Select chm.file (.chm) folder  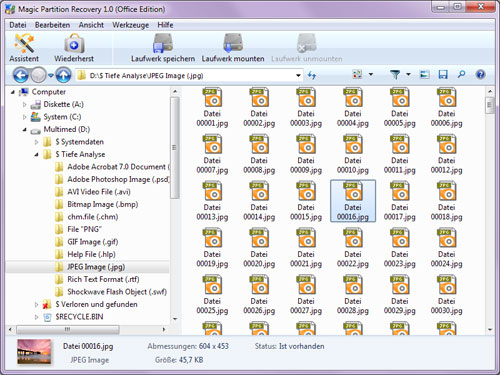(87, 217)
